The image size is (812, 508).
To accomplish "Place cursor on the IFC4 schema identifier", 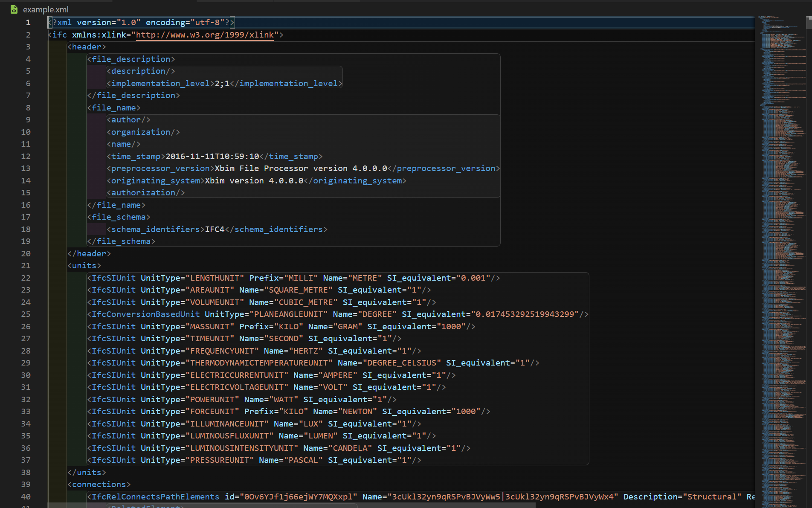I will pos(215,229).
